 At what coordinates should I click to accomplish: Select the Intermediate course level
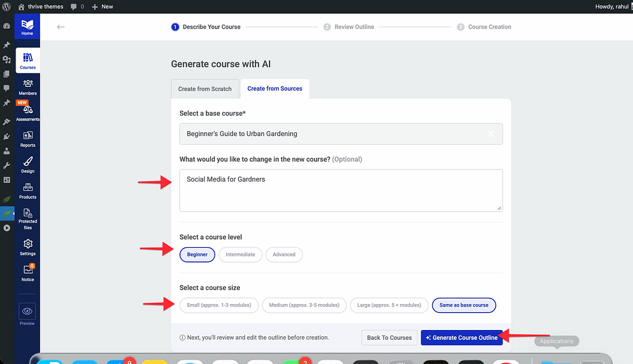tap(240, 255)
